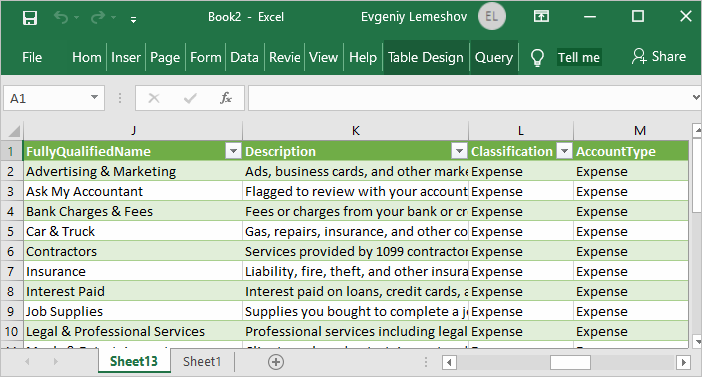The width and height of the screenshot is (702, 377).
Task: Open the Help ribbon tab
Action: [x=363, y=57]
